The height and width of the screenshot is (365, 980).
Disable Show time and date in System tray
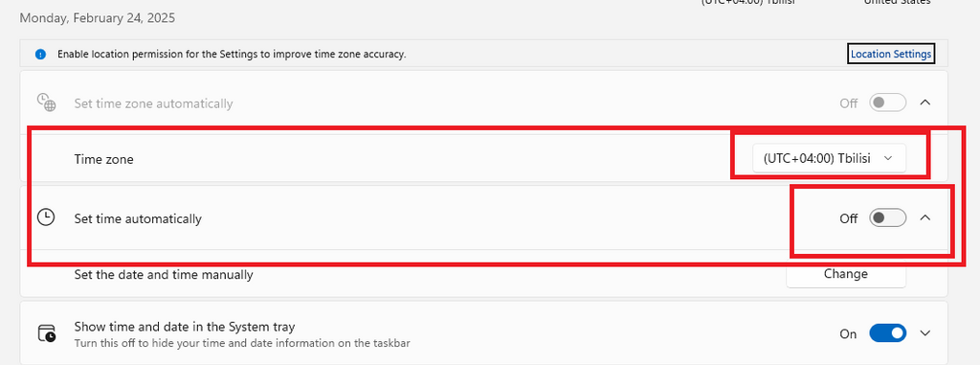[x=887, y=333]
